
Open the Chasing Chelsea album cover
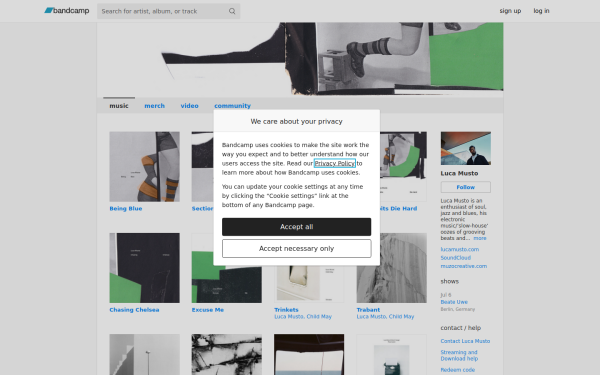[144, 268]
